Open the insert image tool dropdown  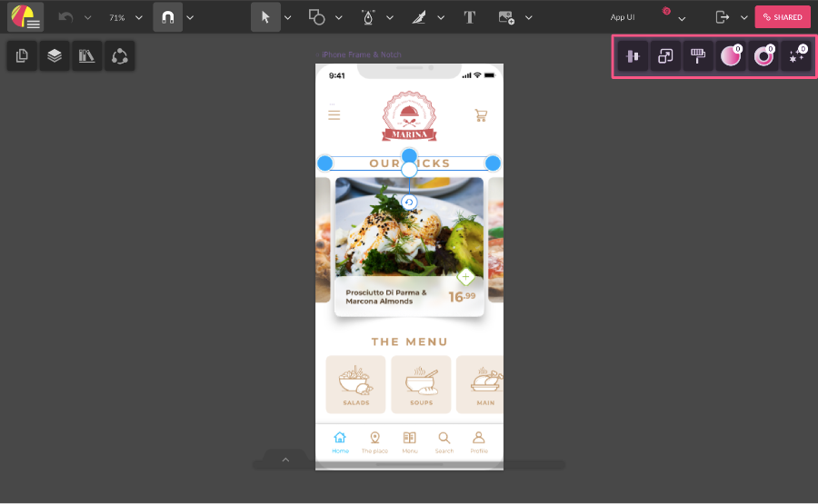click(x=529, y=17)
